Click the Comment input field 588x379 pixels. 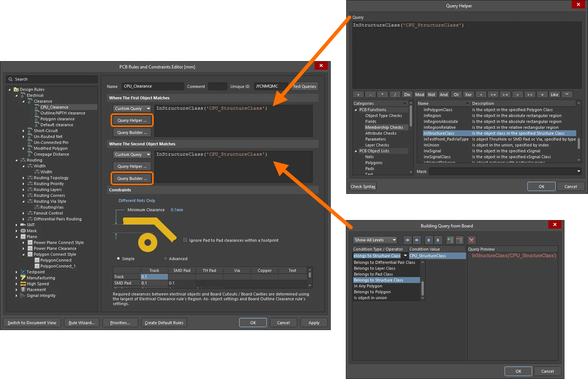tap(218, 86)
